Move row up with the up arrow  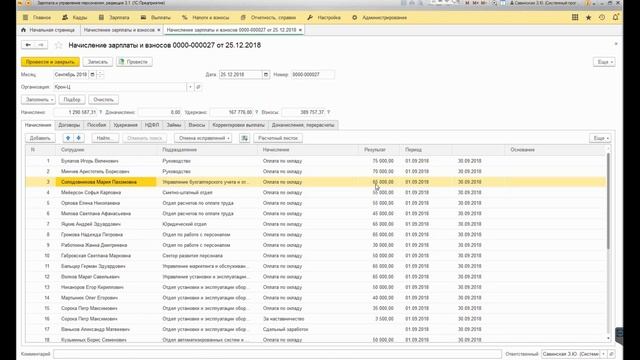[68, 138]
